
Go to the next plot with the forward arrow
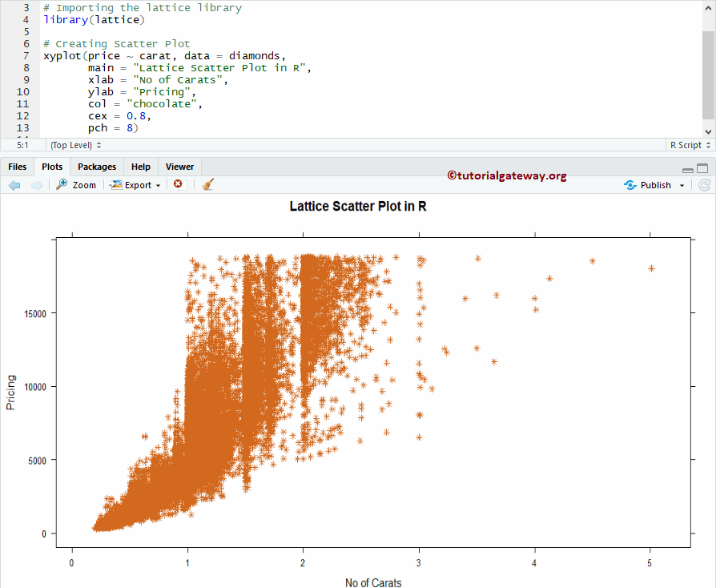tap(36, 184)
